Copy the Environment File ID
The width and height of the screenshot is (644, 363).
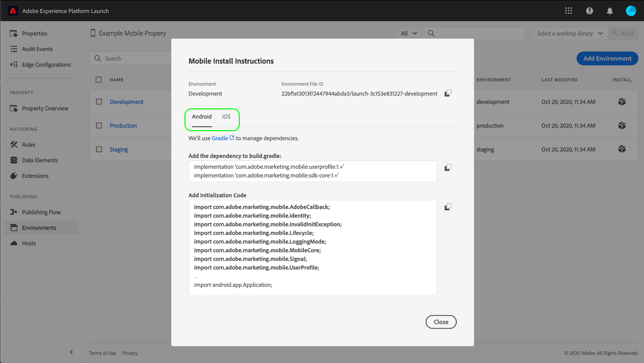(x=448, y=93)
